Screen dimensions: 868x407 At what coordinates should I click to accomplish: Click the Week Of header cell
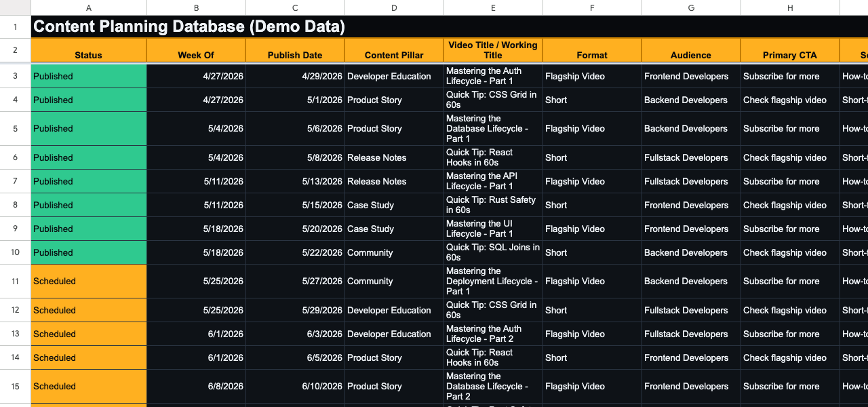[x=196, y=50]
